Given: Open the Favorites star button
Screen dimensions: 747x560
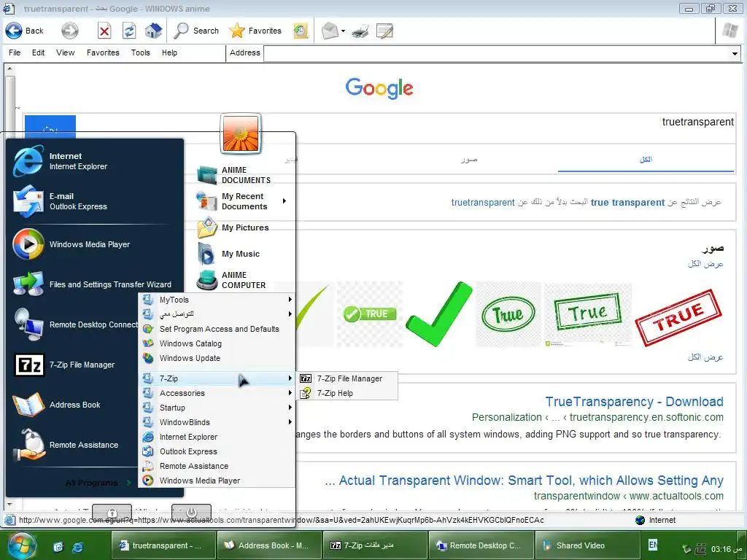Looking at the screenshot, I should (x=255, y=31).
